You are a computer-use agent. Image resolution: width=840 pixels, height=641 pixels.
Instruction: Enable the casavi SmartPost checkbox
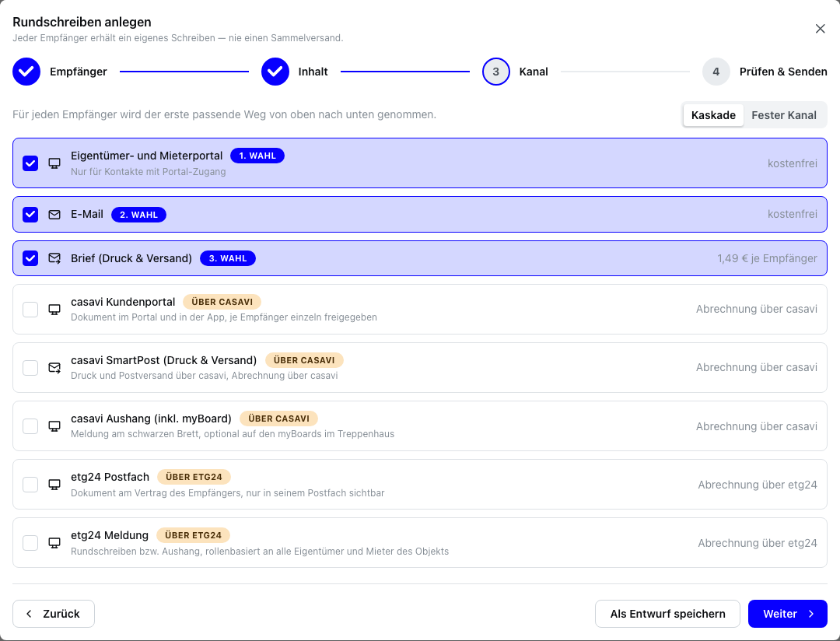[x=30, y=368]
